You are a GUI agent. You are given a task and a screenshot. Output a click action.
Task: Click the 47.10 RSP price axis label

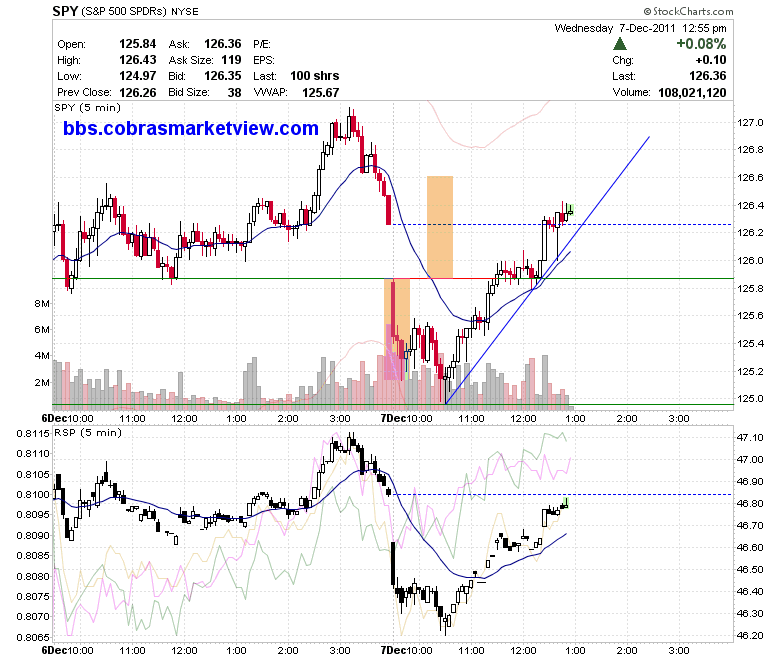click(750, 437)
